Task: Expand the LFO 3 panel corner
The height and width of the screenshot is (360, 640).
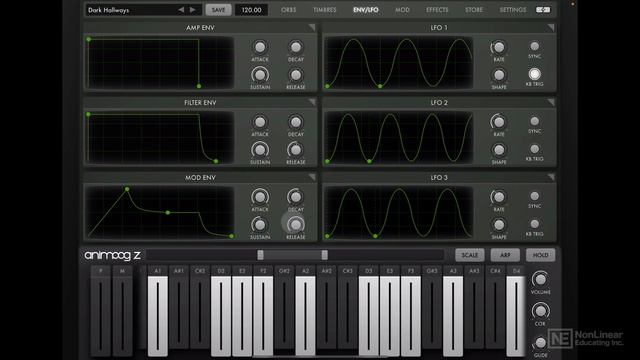Action: click(551, 177)
